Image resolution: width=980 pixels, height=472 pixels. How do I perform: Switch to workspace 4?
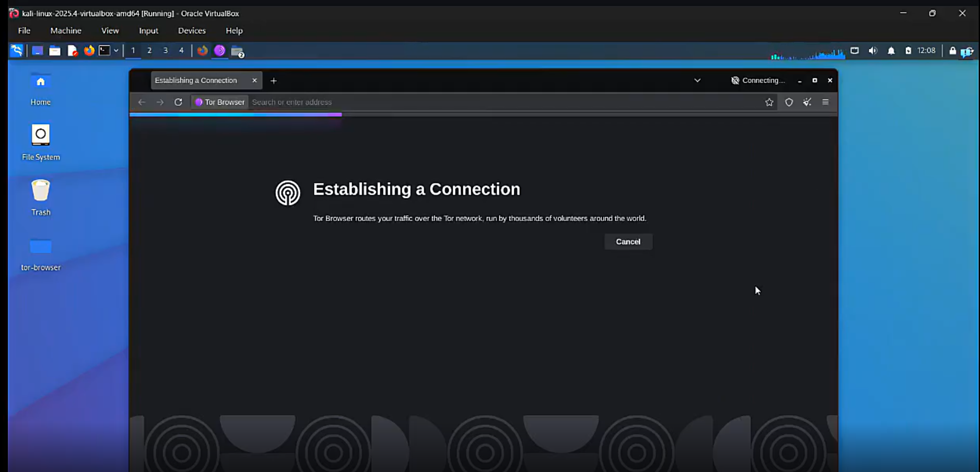pyautogui.click(x=181, y=51)
